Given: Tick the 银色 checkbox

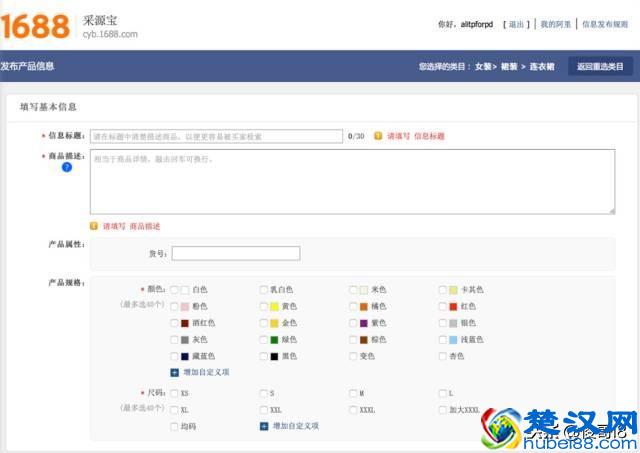Looking at the screenshot, I should pos(442,323).
